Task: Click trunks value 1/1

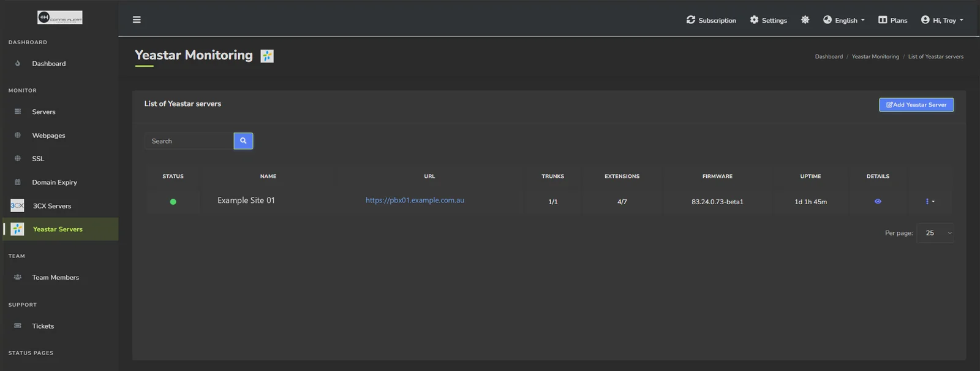Action: (x=553, y=202)
